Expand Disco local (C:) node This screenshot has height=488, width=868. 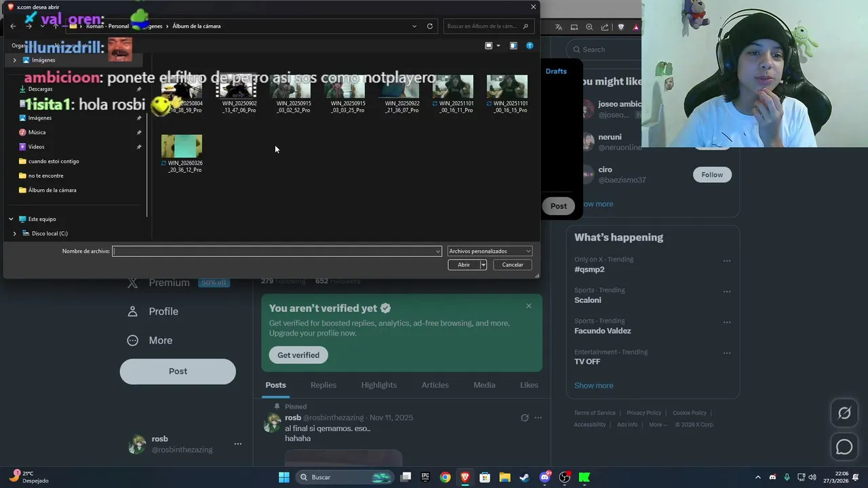(14, 233)
